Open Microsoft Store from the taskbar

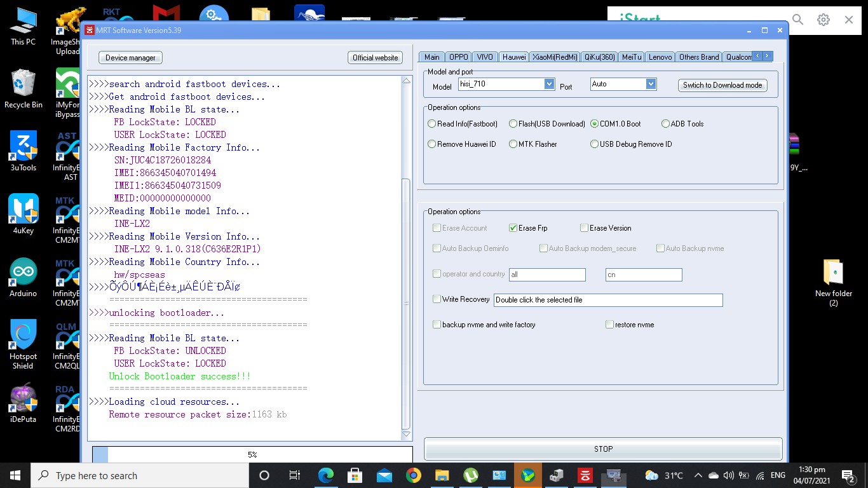(355, 475)
